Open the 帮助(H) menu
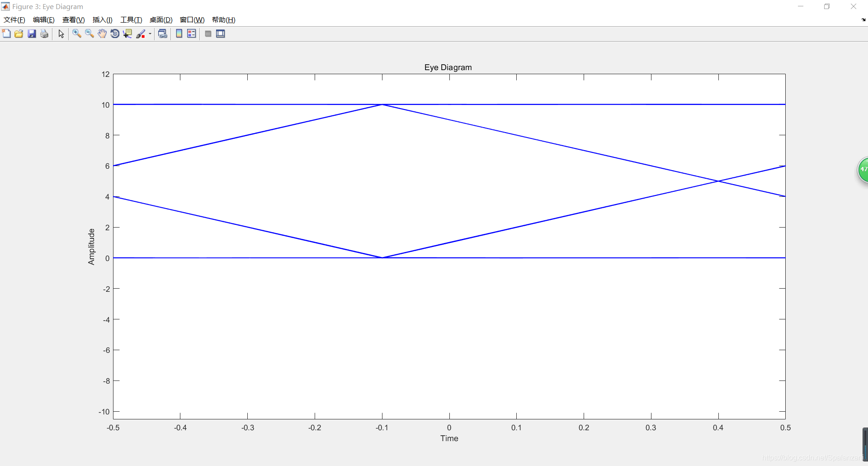This screenshot has width=868, height=466. coord(224,20)
